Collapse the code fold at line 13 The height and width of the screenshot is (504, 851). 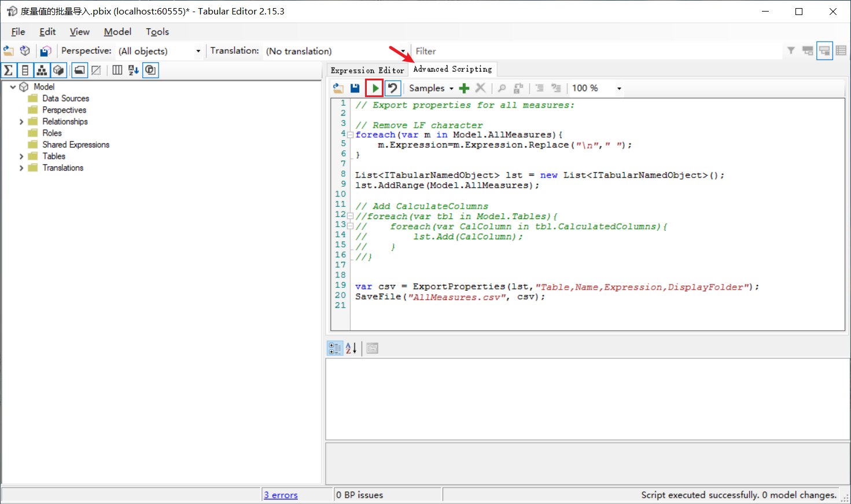point(350,226)
